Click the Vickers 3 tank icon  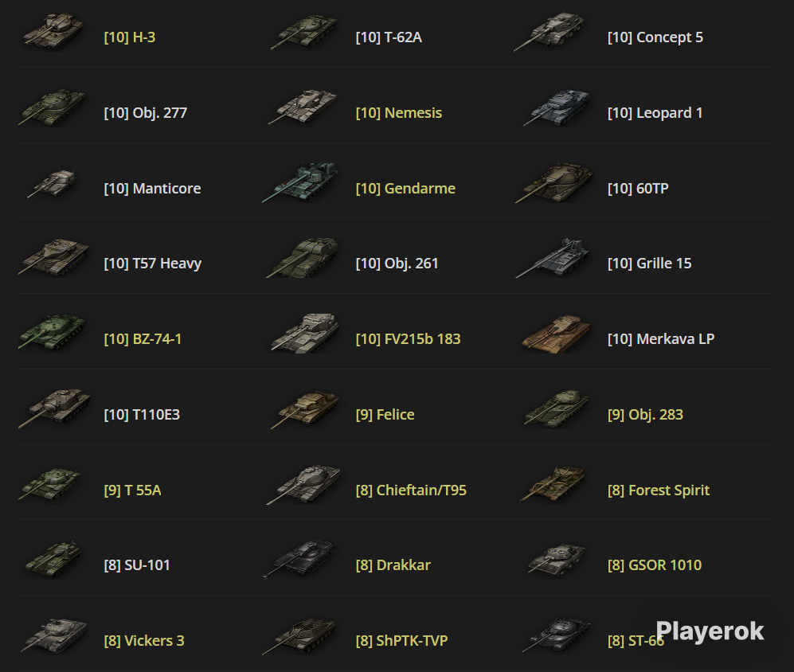coord(53,635)
